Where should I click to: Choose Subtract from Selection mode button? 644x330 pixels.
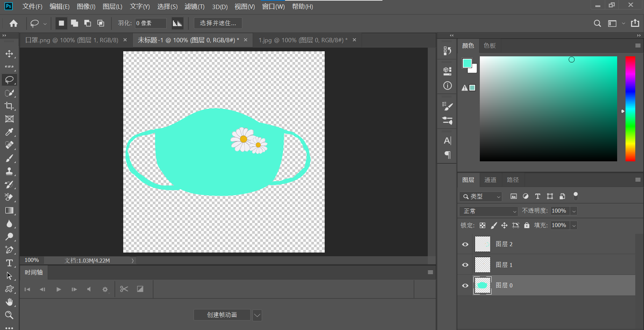point(87,23)
